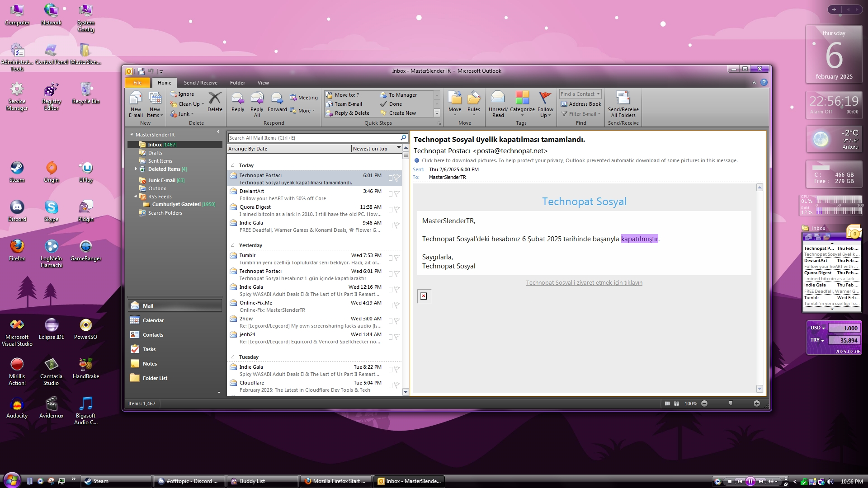Click Reply & Delete quick step
Viewport: 868px width, 488px height.
347,113
